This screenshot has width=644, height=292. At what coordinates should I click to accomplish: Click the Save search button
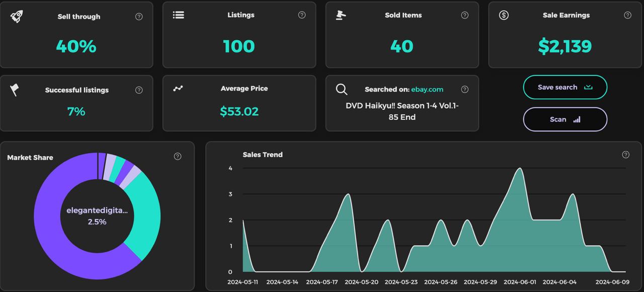pos(565,87)
